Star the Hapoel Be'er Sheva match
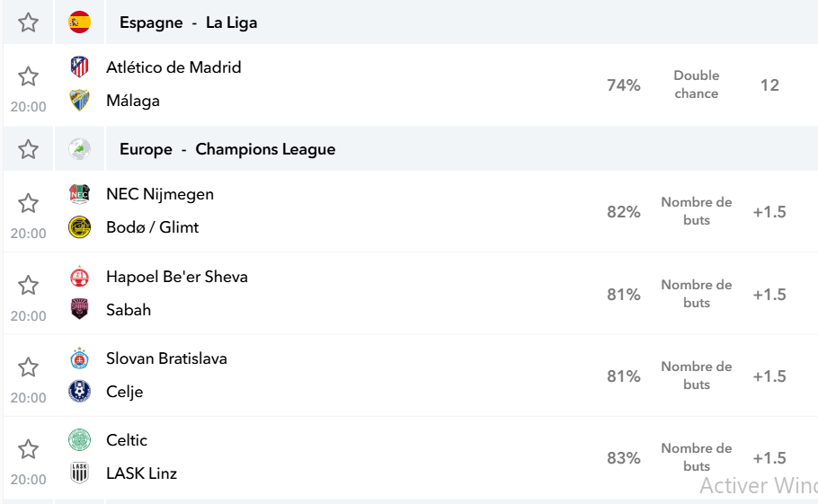The image size is (818, 504). point(28,285)
